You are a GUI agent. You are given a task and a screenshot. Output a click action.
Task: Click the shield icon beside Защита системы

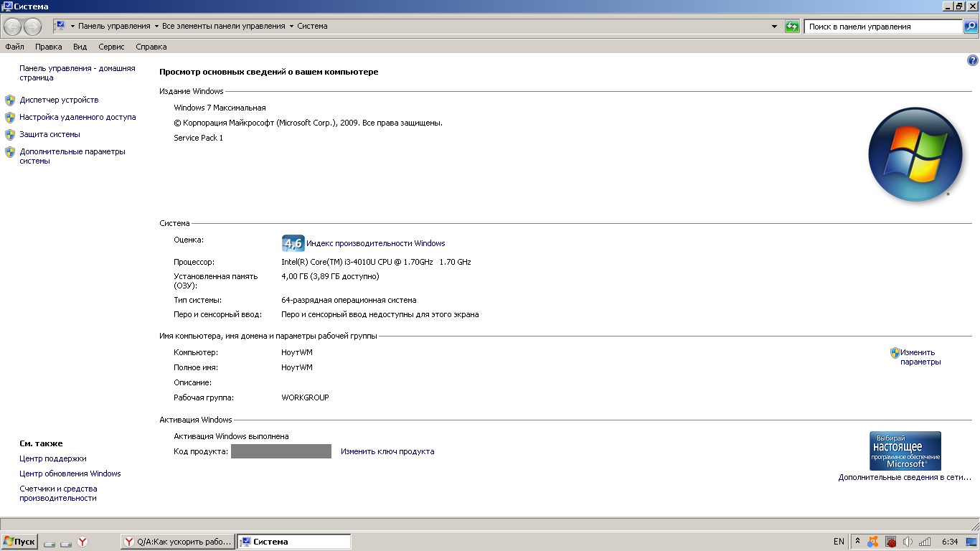[10, 135]
